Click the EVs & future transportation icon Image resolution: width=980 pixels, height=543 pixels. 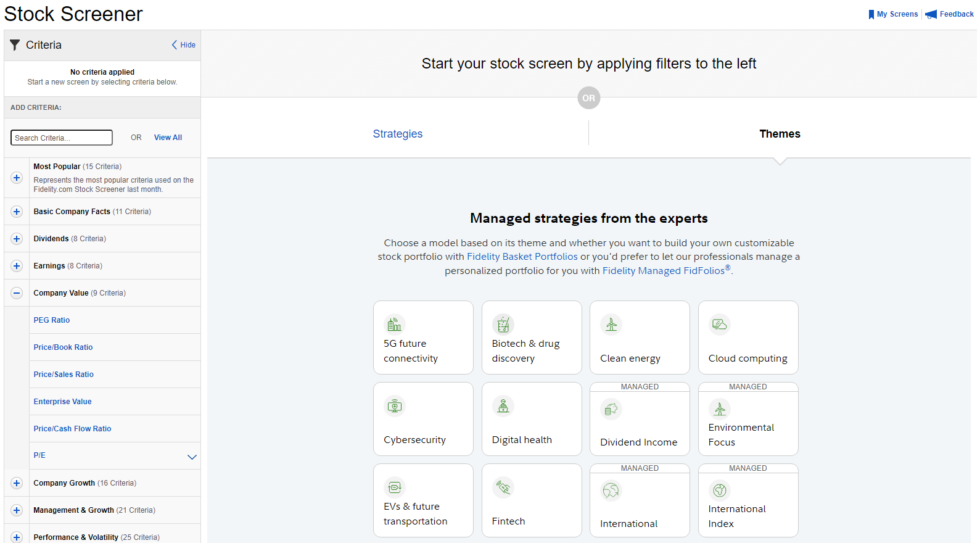coord(394,487)
